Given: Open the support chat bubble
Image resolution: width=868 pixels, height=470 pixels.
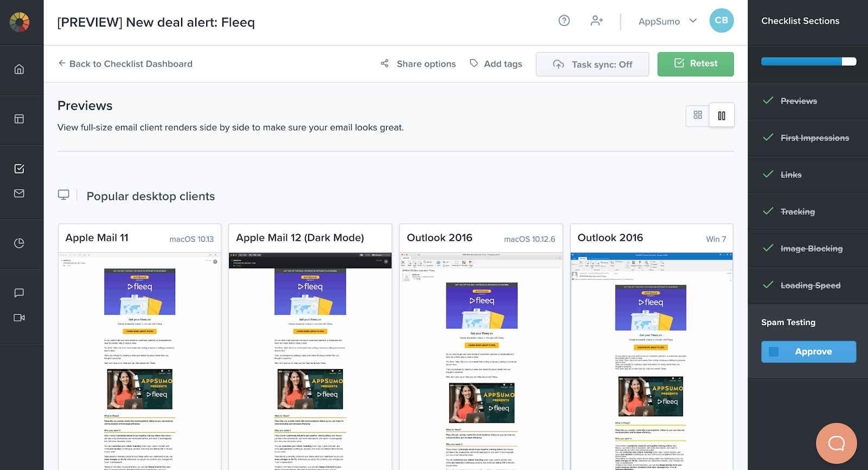Looking at the screenshot, I should point(837,443).
